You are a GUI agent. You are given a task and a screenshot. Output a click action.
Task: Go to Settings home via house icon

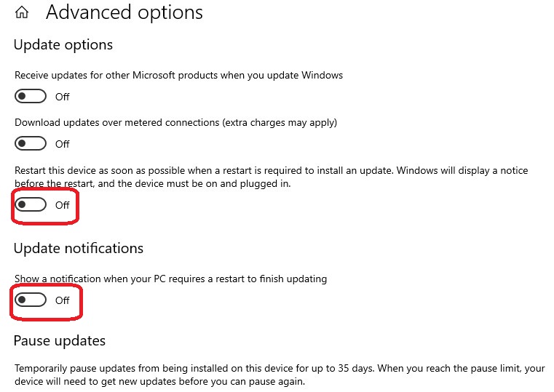click(x=22, y=12)
